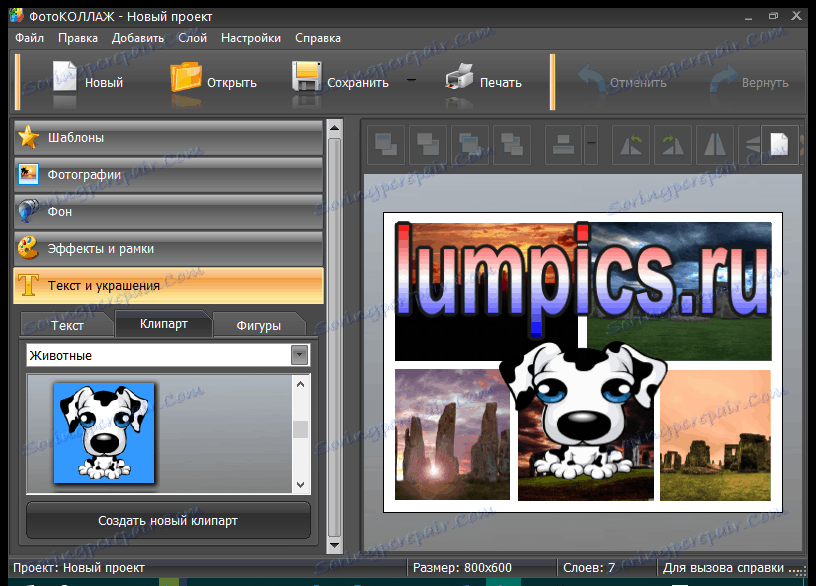This screenshot has height=586, width=816.
Task: Expand the Шаблоны section
Action: point(169,138)
